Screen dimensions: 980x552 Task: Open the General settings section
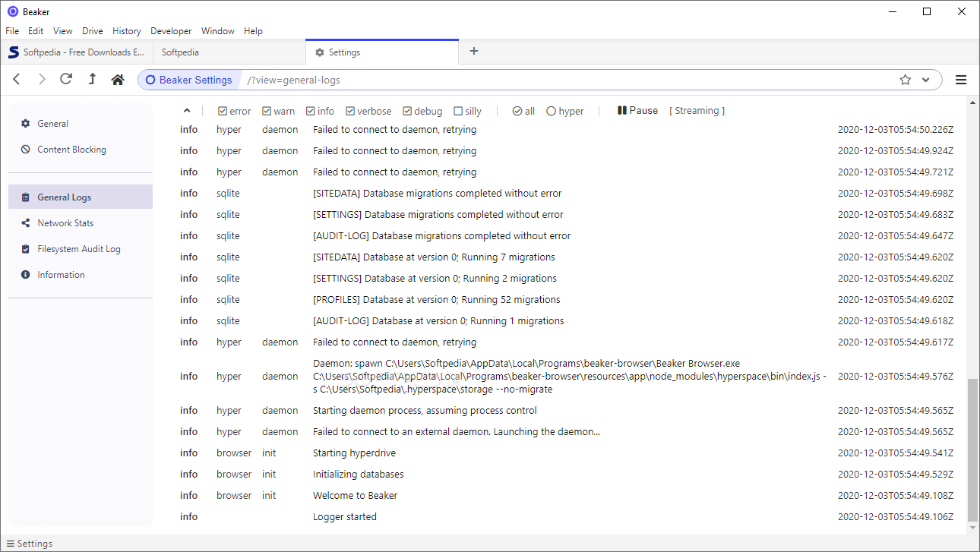point(81,124)
